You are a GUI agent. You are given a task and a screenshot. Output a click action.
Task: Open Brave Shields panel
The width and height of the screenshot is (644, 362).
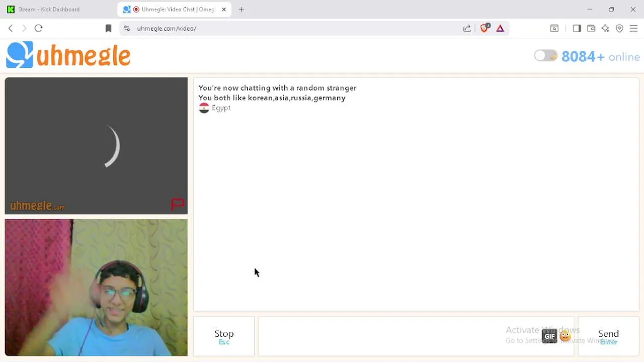[x=485, y=28]
